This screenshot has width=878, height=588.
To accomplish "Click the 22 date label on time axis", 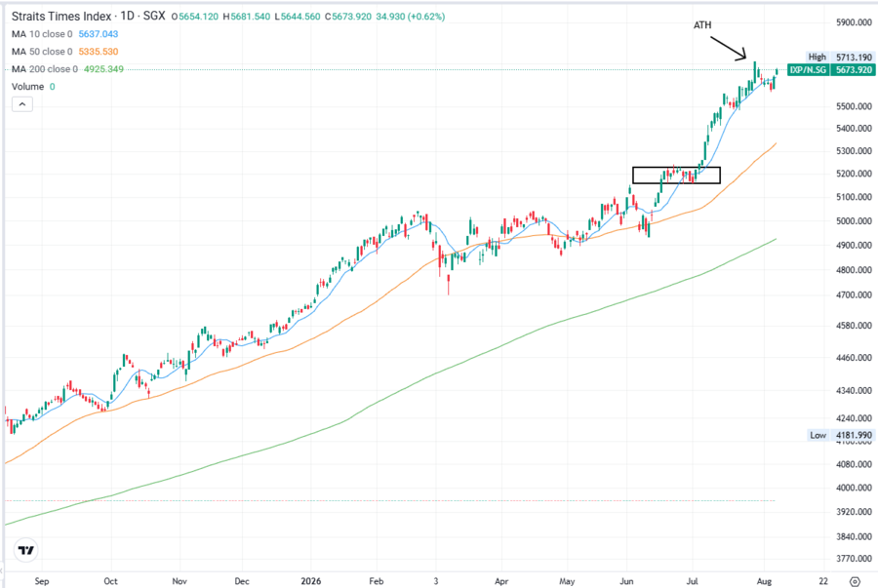I will (x=823, y=581).
